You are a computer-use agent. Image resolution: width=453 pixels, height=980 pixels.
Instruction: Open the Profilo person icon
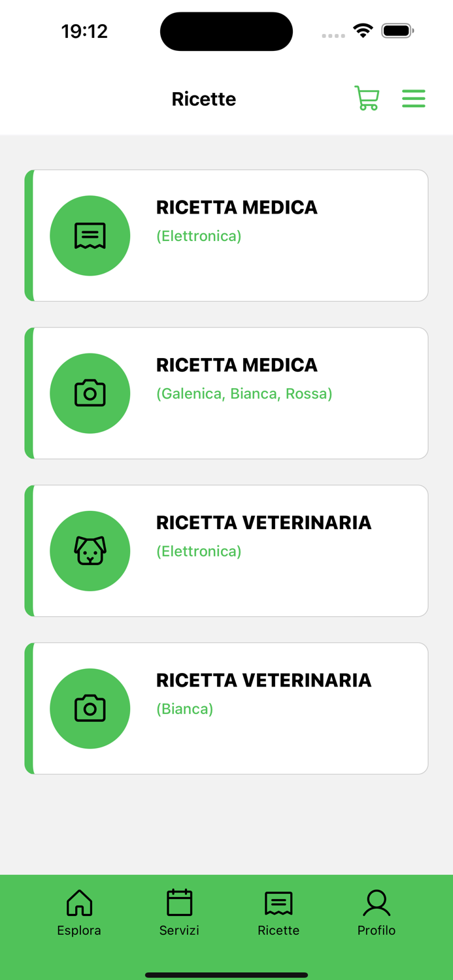[376, 902]
